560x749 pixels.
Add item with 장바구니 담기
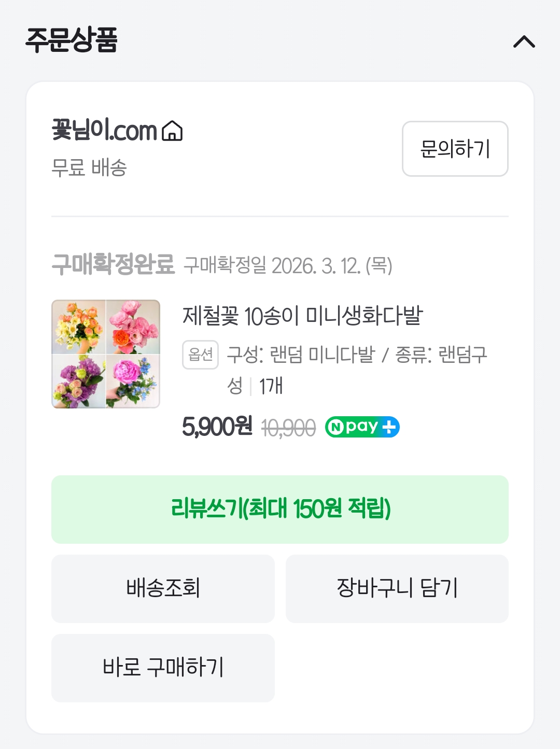point(397,588)
